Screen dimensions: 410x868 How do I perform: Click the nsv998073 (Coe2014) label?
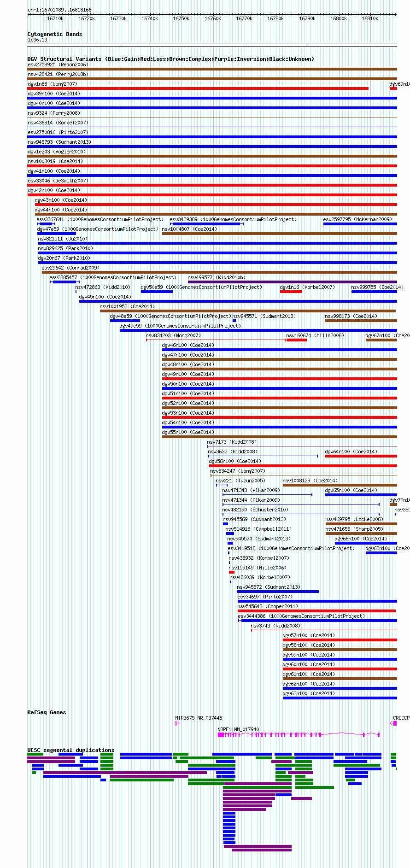(351, 316)
